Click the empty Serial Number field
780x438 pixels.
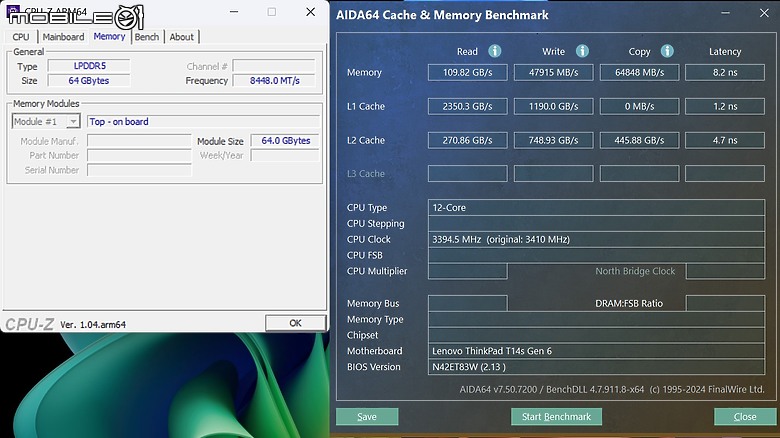(139, 170)
